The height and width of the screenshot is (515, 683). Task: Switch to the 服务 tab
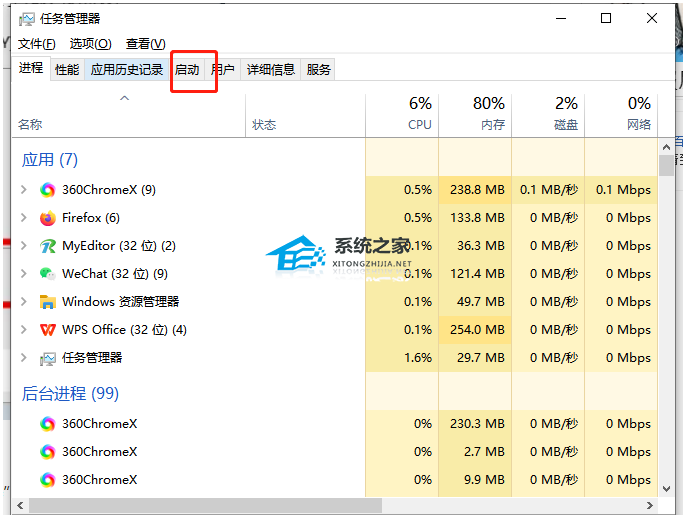pyautogui.click(x=318, y=69)
